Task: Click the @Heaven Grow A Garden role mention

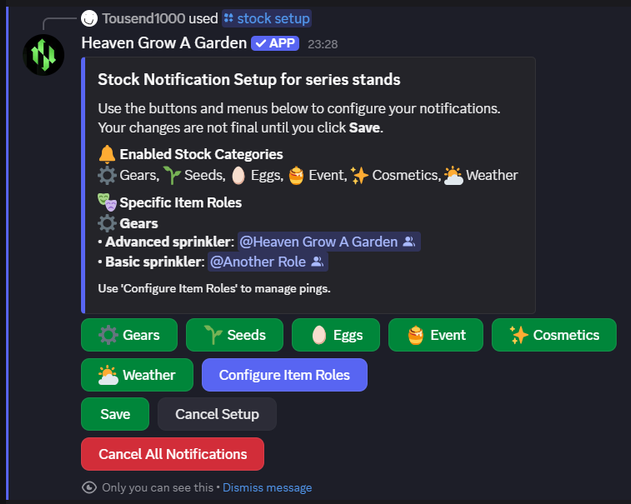Action: [329, 242]
